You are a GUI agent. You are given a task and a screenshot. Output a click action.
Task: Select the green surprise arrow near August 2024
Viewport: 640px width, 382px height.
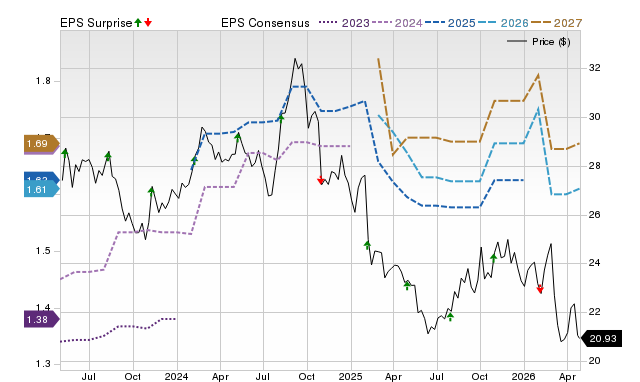pos(281,118)
